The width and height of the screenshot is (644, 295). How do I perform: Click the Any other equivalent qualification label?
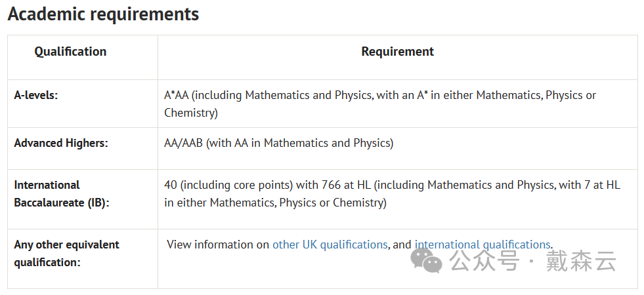coord(66,253)
